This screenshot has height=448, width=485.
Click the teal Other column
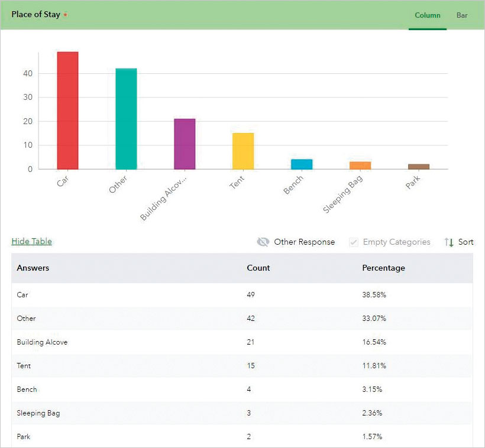point(126,119)
